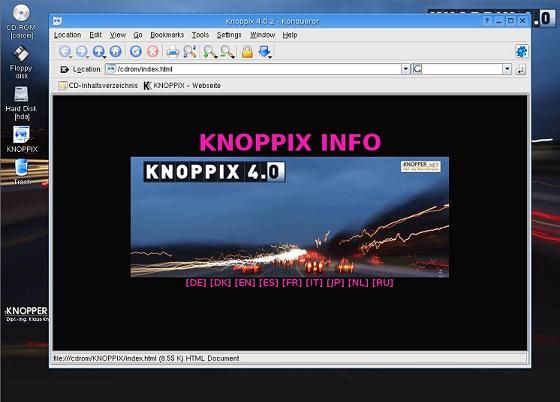560x402 pixels.
Task: Click the KNOPPIX INFO heading
Action: click(290, 142)
